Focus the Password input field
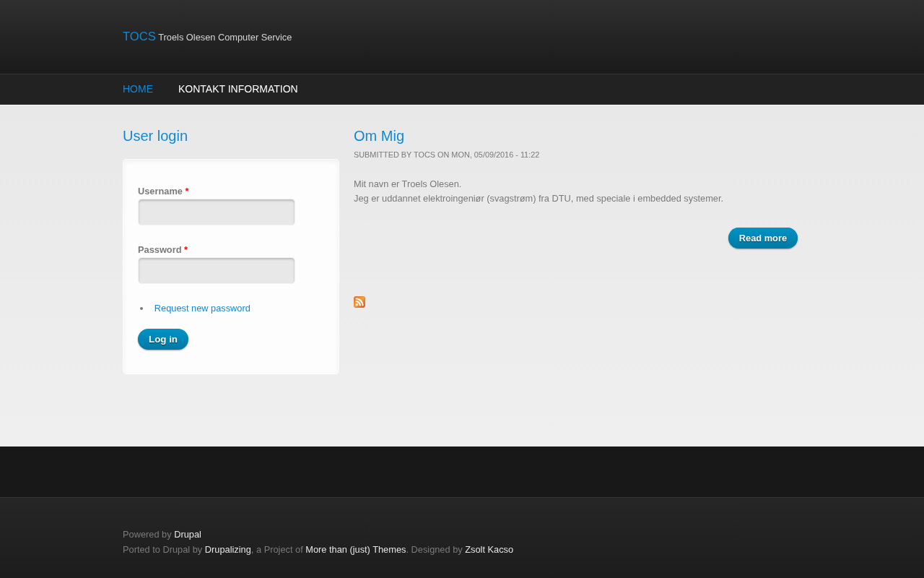This screenshot has height=578, width=924. pos(217,271)
